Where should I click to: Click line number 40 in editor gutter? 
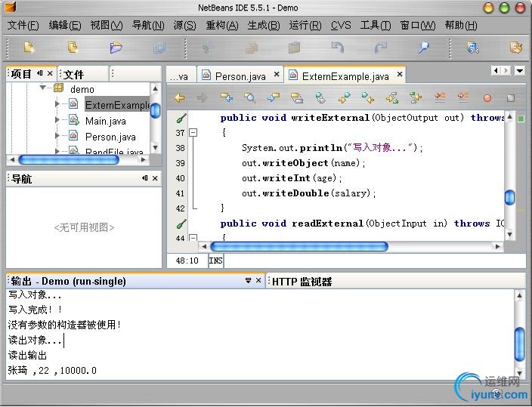click(180, 178)
